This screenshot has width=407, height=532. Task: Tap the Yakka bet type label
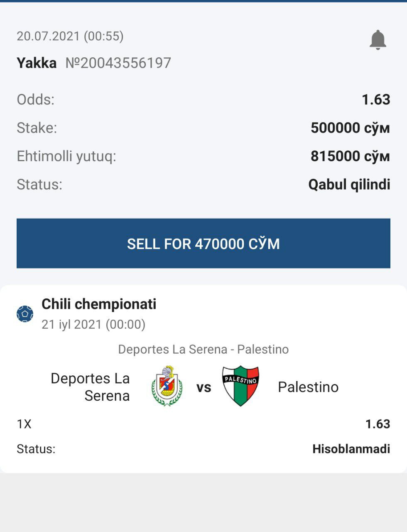click(x=37, y=63)
